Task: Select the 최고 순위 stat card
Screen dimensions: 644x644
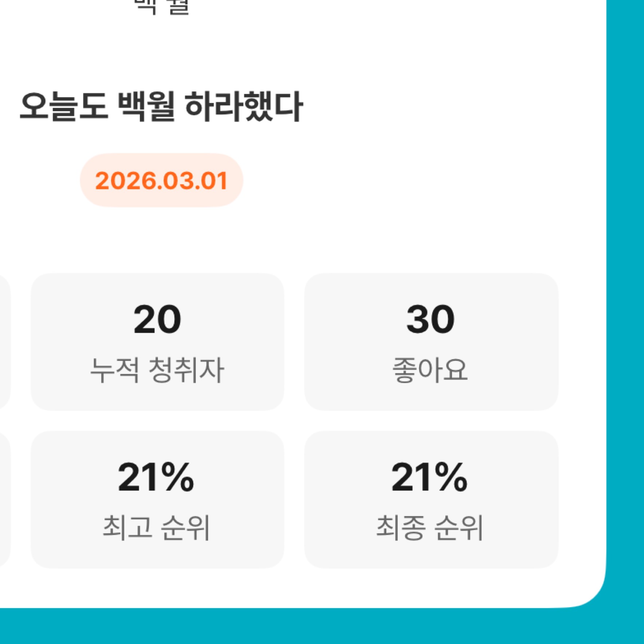Action: coord(157,499)
